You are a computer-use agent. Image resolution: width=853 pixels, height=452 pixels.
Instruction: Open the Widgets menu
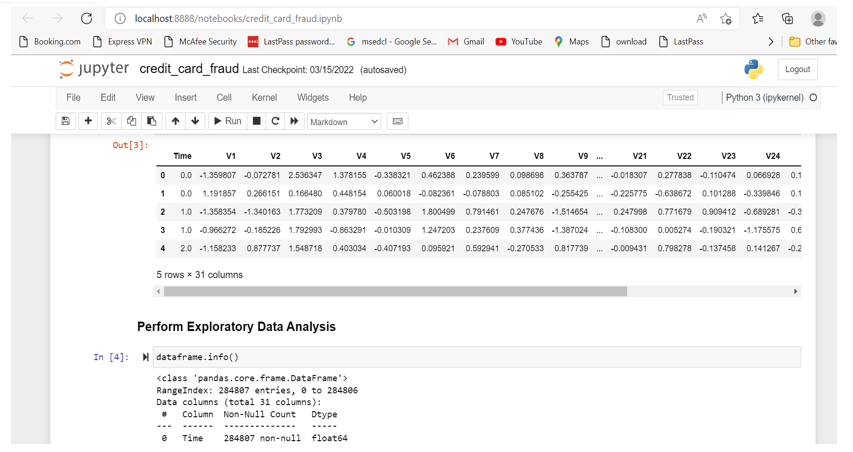coord(313,97)
